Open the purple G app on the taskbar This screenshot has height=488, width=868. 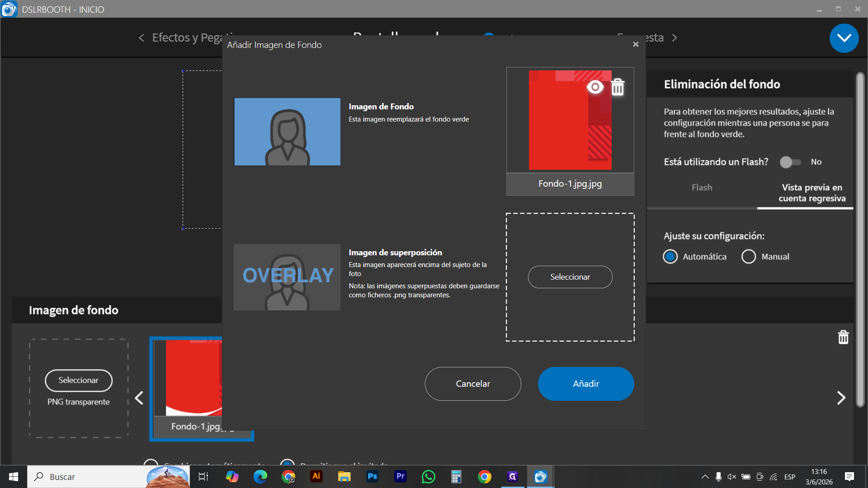513,477
